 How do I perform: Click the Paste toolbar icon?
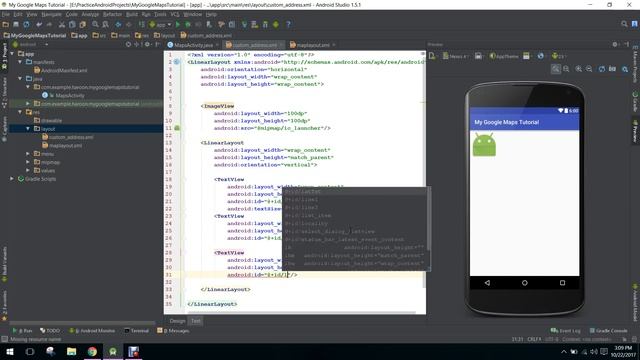pyautogui.click(x=82, y=24)
